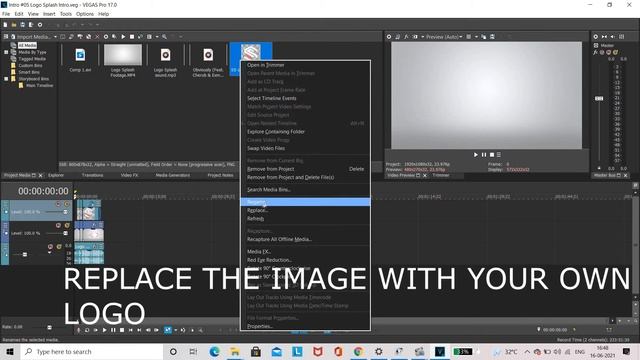The height and width of the screenshot is (360, 640).
Task: Click the Import Media icon button
Action: [x=13, y=37]
